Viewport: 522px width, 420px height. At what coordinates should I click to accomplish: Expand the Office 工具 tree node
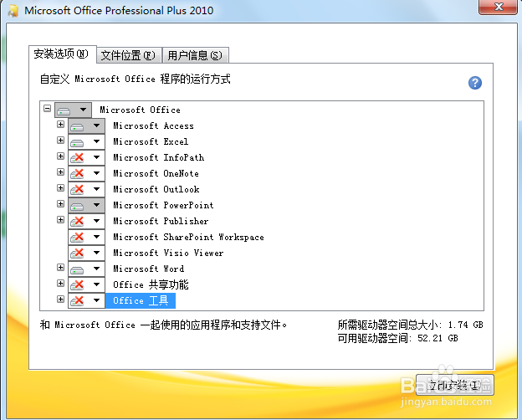point(60,299)
